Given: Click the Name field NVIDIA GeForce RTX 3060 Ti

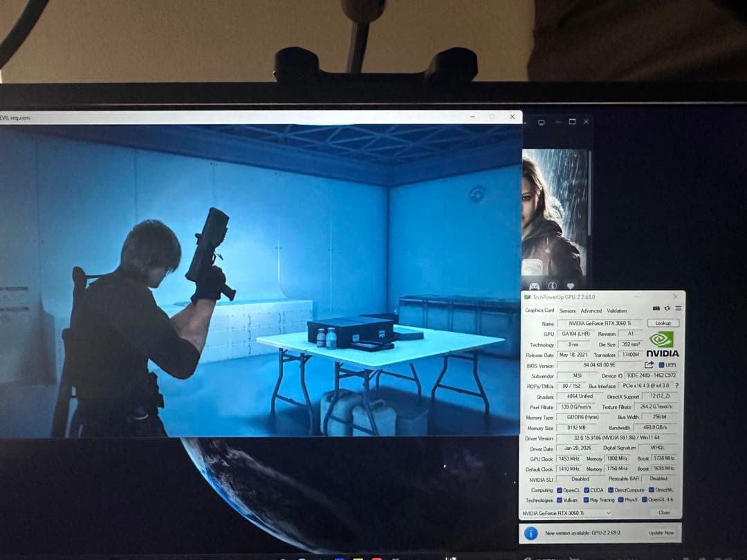Looking at the screenshot, I should click(600, 324).
